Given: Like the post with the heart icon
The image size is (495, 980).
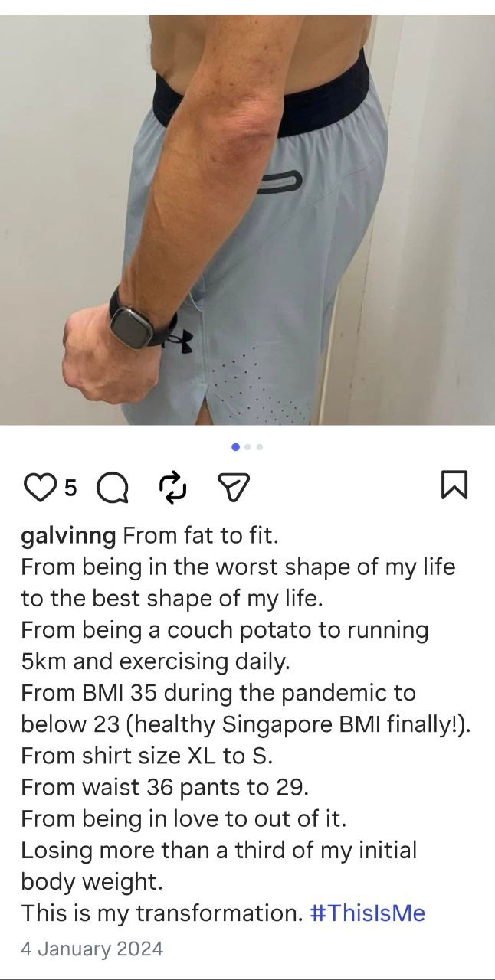Looking at the screenshot, I should coord(41,487).
